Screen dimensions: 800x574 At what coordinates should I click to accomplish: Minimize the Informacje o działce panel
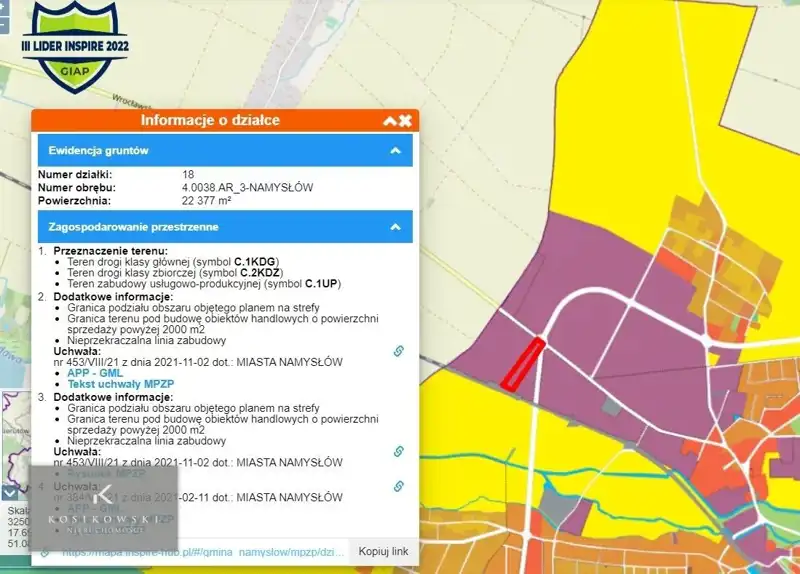click(389, 121)
